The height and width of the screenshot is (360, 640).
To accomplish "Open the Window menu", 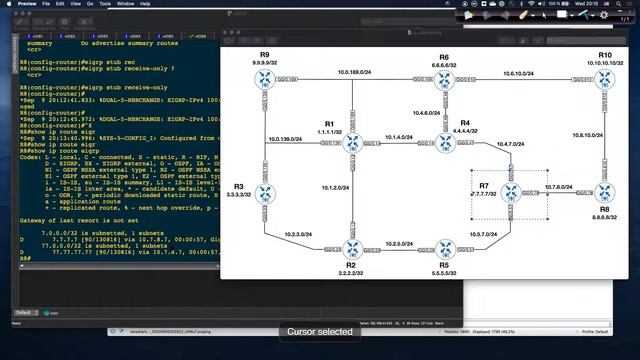I will point(125,4).
